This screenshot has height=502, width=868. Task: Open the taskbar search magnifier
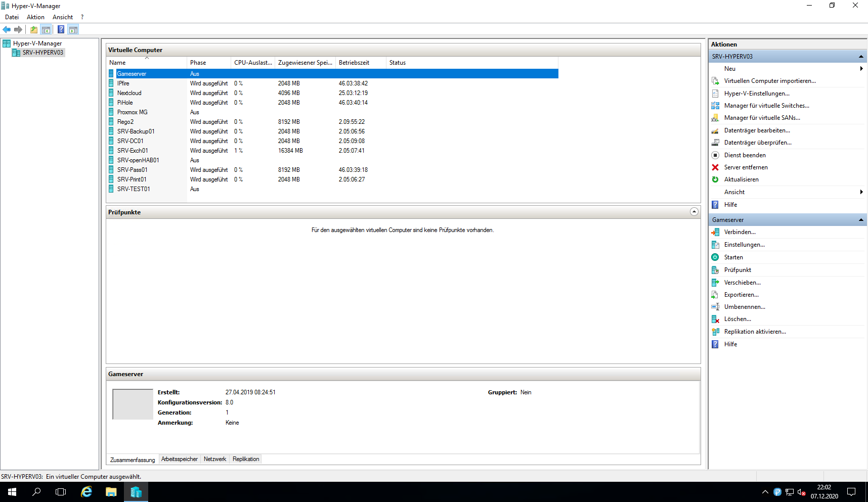pos(36,492)
